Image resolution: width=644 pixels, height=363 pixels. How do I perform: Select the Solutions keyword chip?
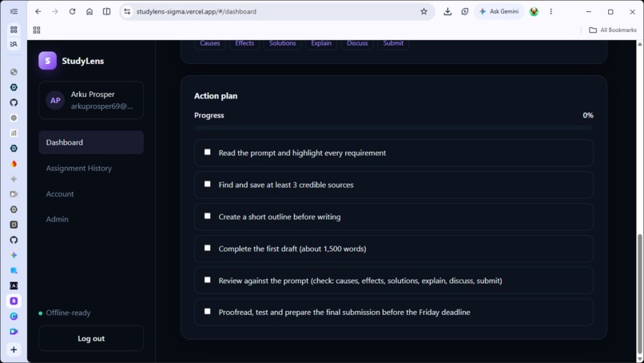283,43
